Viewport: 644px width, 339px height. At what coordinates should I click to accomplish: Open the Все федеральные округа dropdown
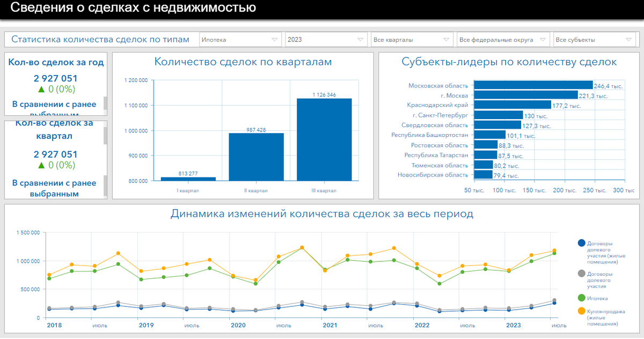[x=543, y=39]
